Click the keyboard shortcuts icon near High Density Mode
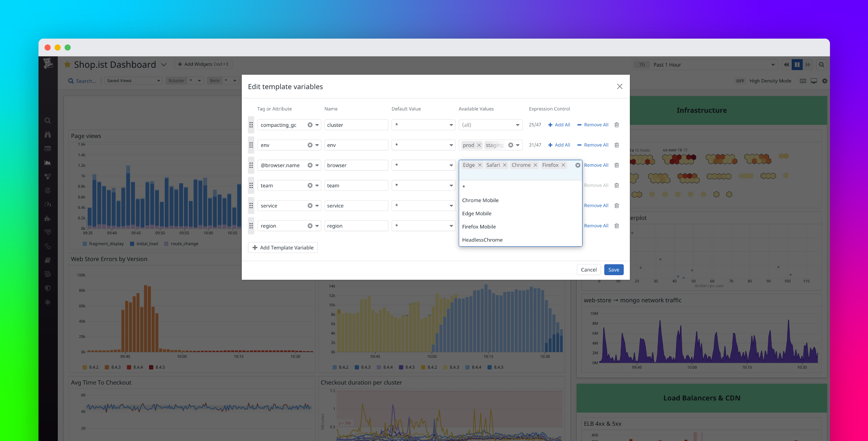The height and width of the screenshot is (441, 868). (803, 81)
